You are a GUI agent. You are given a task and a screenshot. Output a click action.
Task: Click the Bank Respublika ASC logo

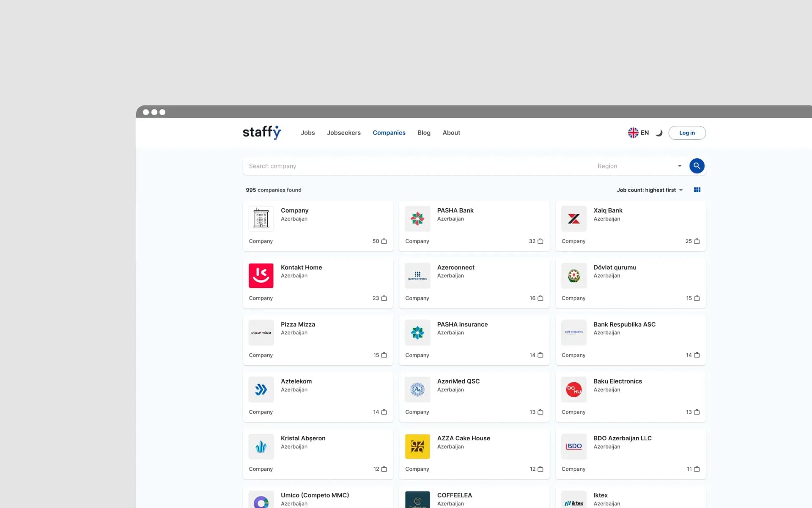(x=574, y=332)
